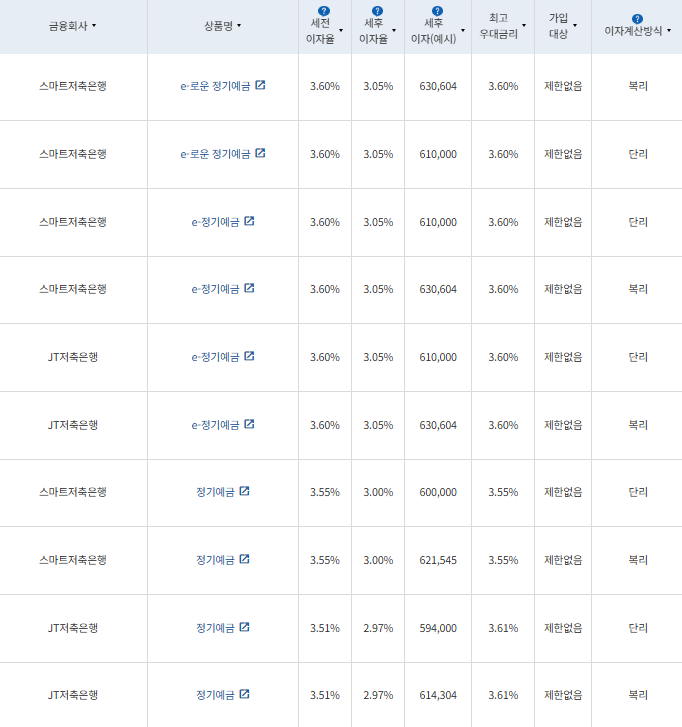682x727 pixels.
Task: Open 스마트저축은행 정기예금 link with 621,545 interest
Action: (x=215, y=561)
